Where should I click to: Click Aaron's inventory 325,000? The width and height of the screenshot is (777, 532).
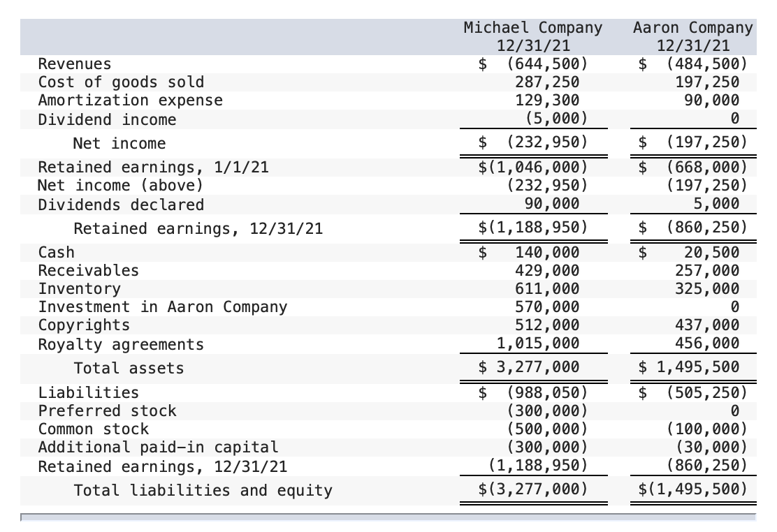click(x=707, y=289)
